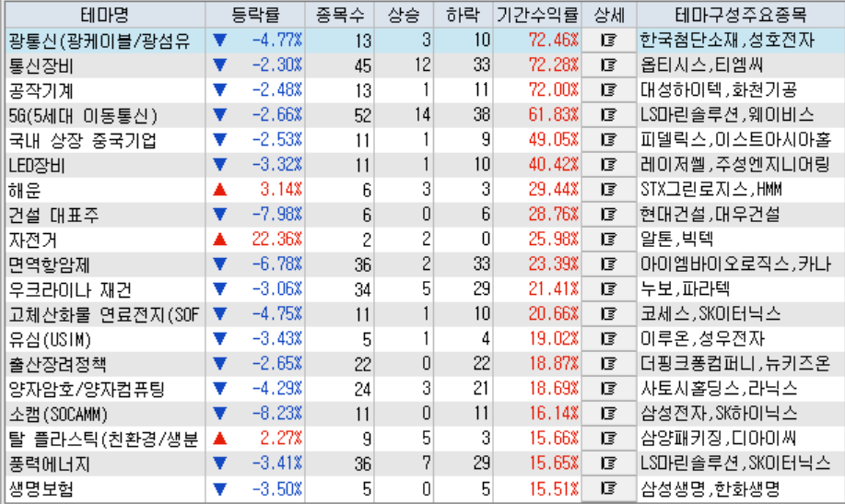The image size is (845, 504).
Task: Sort by 종목수 column header
Action: click(339, 15)
